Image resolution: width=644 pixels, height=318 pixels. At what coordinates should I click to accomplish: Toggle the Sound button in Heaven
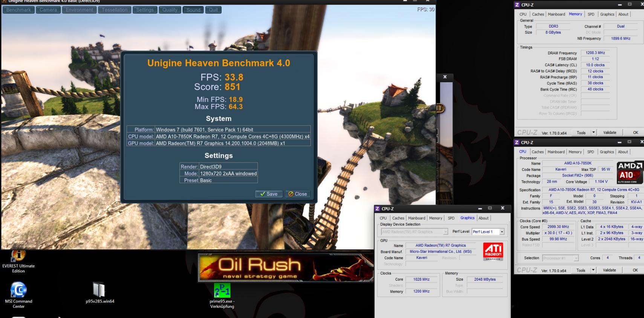click(x=193, y=10)
